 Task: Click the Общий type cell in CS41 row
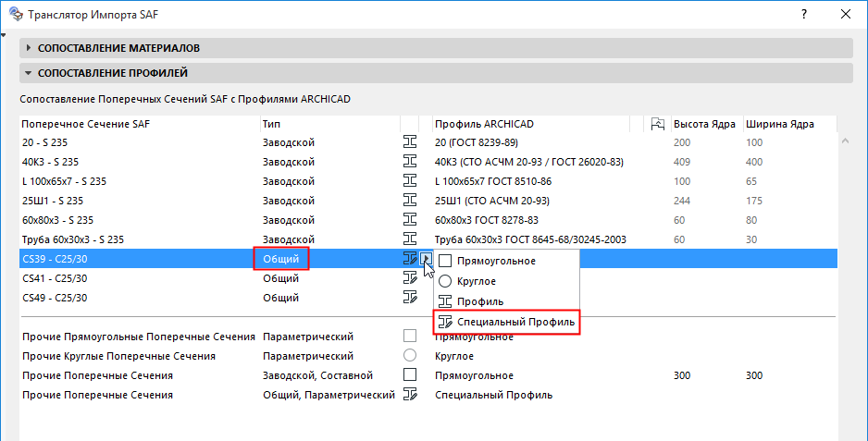click(280, 277)
